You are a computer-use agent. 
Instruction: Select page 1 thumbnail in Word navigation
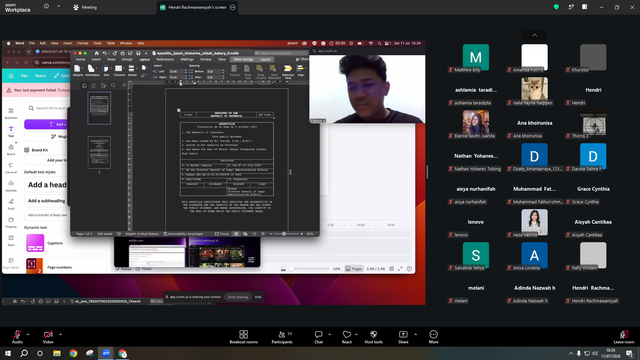[x=99, y=108]
